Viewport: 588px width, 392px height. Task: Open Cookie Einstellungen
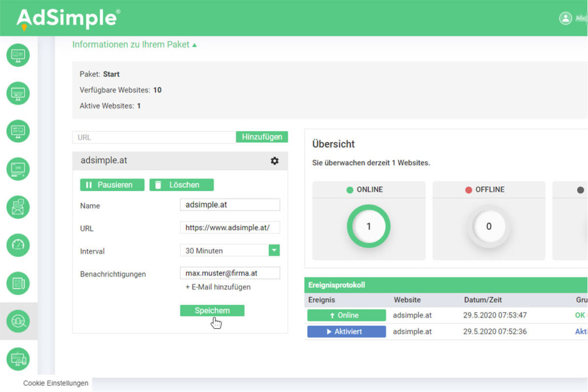click(x=55, y=383)
